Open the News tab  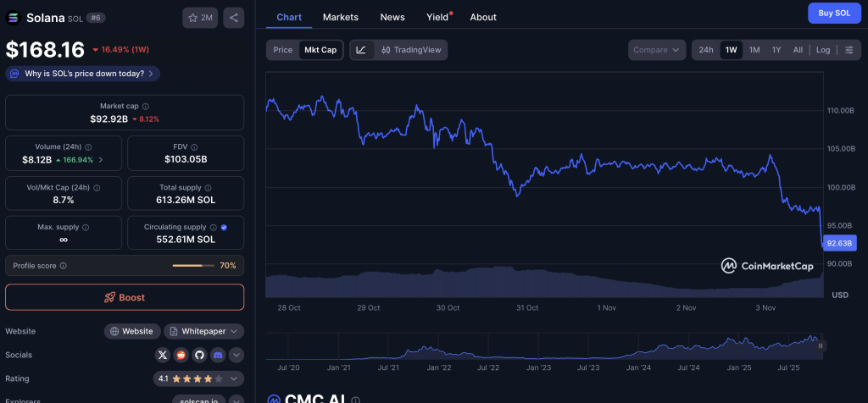tap(392, 17)
